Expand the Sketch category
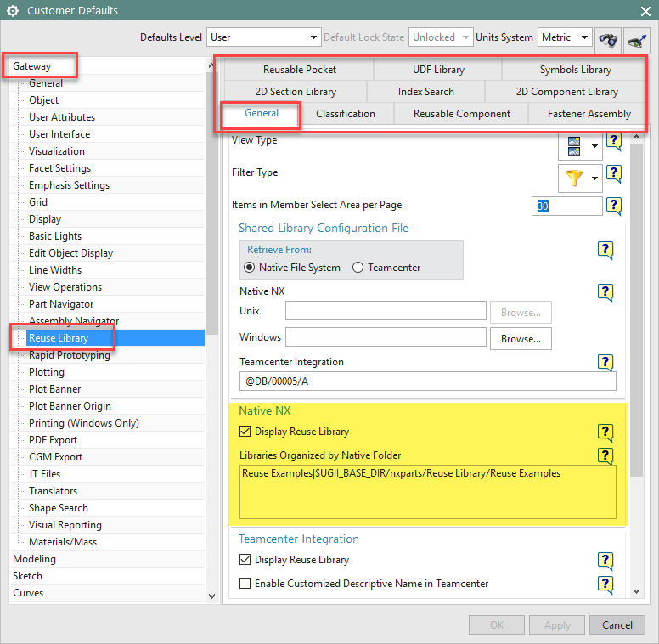659x644 pixels. click(x=27, y=576)
